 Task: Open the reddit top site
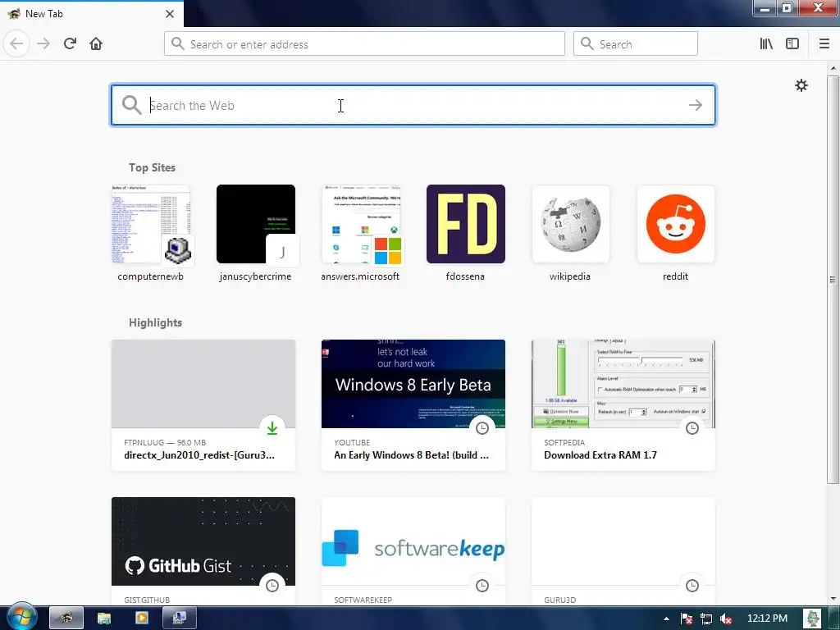click(676, 233)
